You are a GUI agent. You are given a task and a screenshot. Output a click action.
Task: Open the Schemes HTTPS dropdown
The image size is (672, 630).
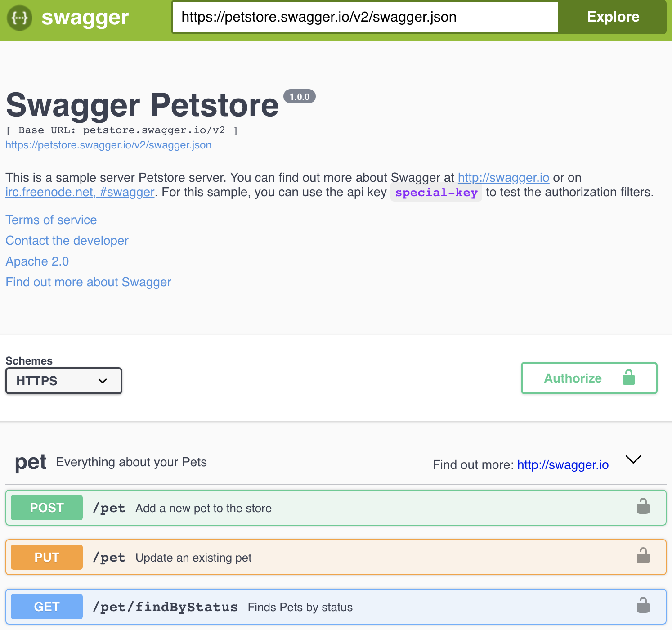[63, 381]
